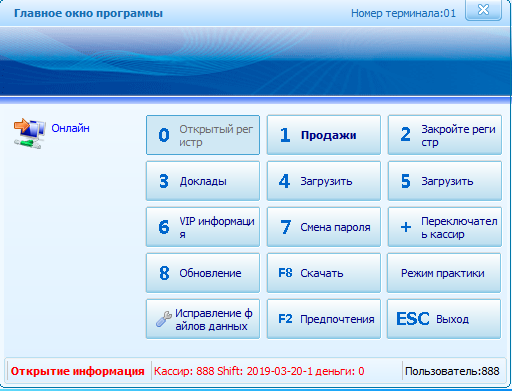Open Продажи sales screen
Image resolution: width=512 pixels, height=391 pixels.
324,135
